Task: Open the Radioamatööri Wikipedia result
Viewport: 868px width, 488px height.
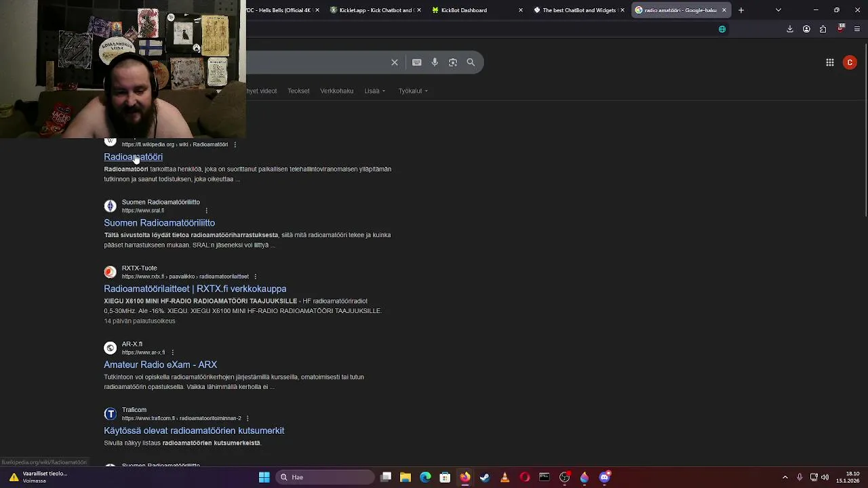Action: tap(133, 157)
